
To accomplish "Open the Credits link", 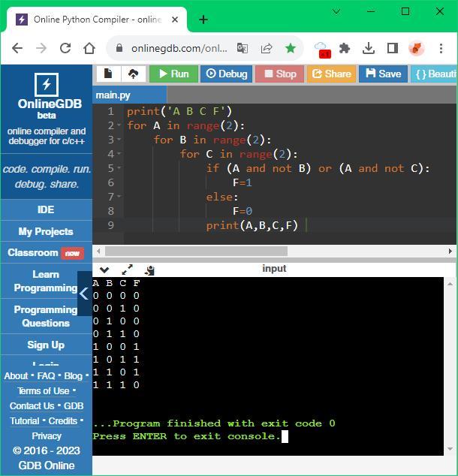I will pyautogui.click(x=63, y=421).
